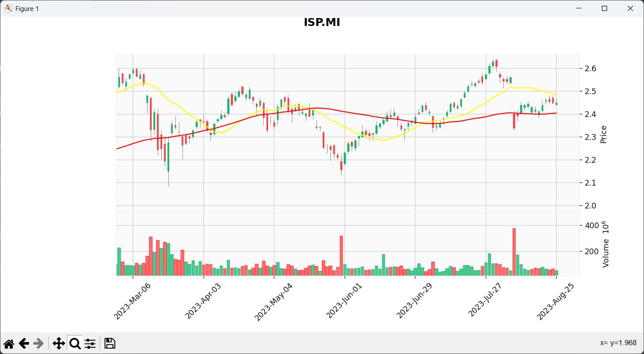644x354 pixels.
Task: Click the 2023-Apr-03 date label
Action: 203,301
